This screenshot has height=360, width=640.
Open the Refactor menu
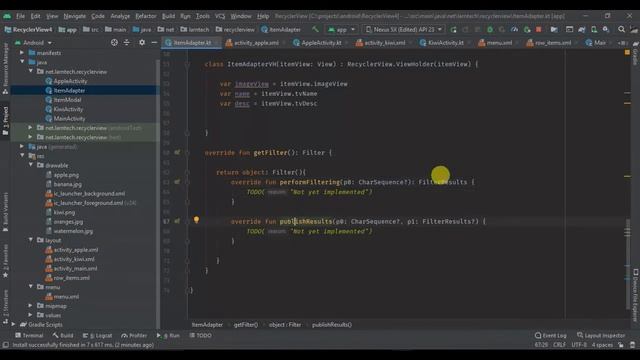tap(146, 16)
